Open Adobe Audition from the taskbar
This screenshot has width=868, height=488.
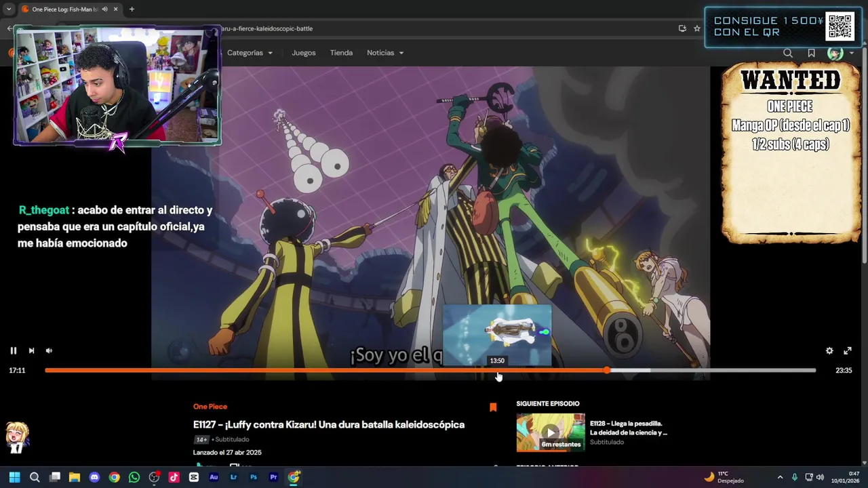coord(214,477)
